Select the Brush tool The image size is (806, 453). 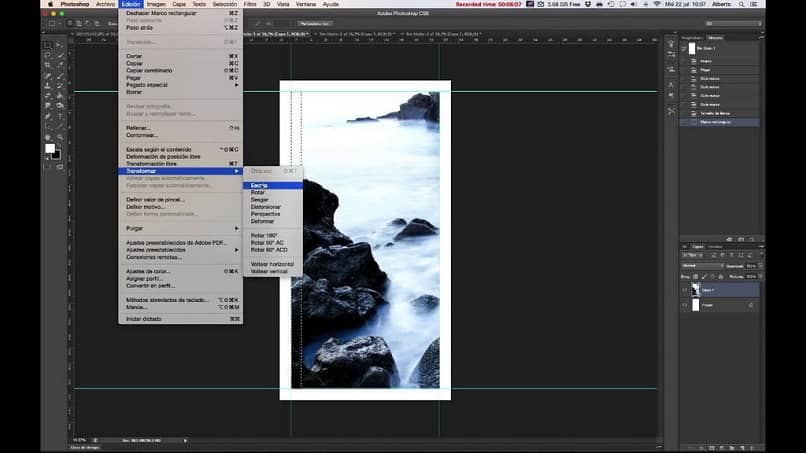[60, 75]
